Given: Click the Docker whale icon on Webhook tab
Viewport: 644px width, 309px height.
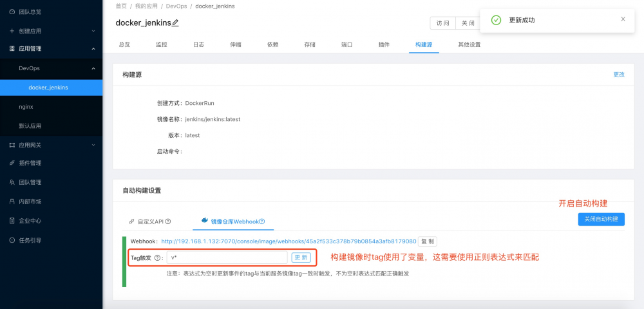Looking at the screenshot, I should [x=205, y=220].
